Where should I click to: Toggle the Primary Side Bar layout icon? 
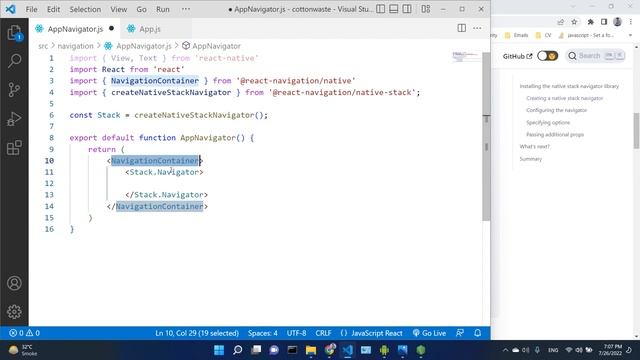click(380, 9)
